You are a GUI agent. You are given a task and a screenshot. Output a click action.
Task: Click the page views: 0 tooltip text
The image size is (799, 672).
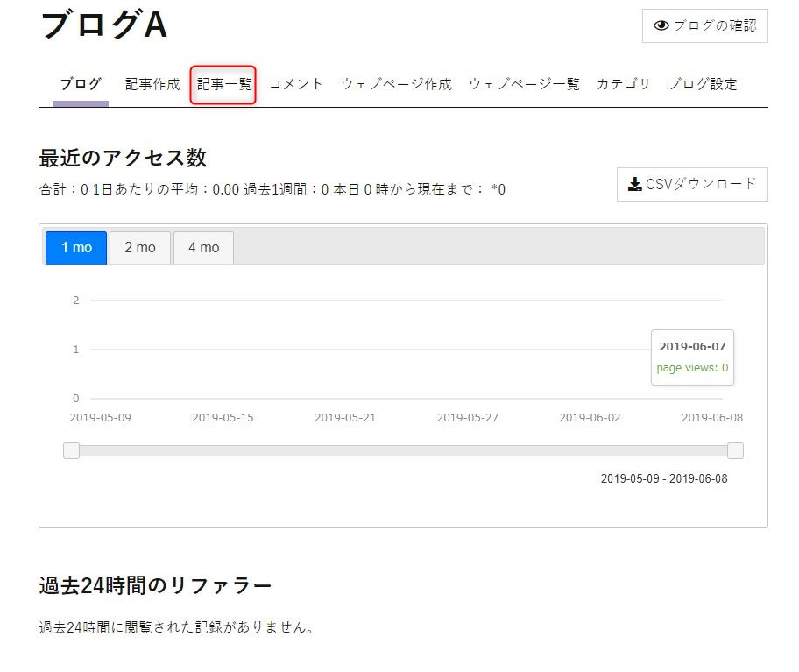pyautogui.click(x=692, y=368)
